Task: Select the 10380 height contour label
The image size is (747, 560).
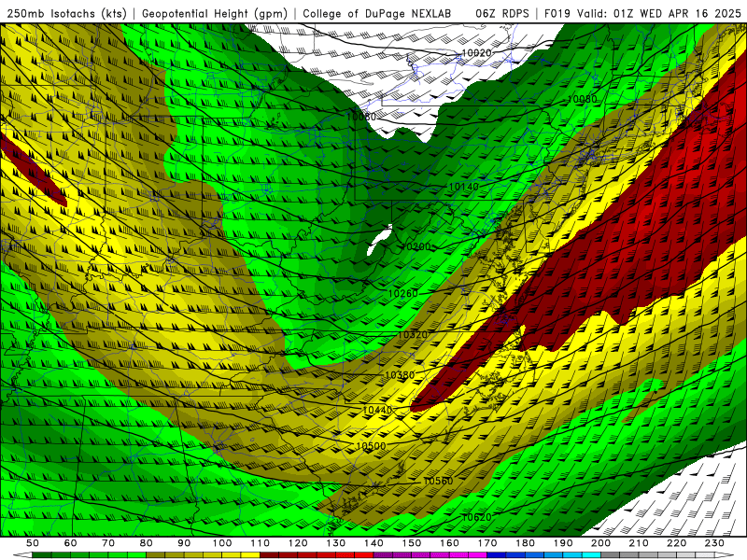Action: click(400, 375)
